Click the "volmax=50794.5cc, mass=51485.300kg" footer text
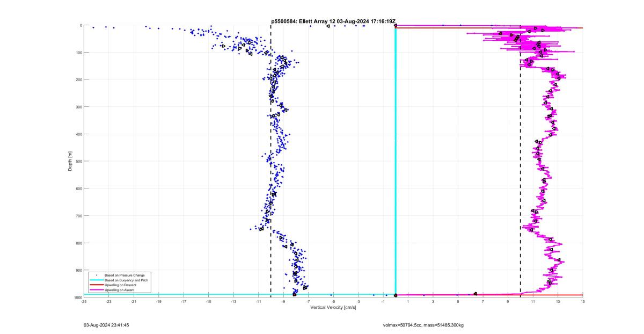 tap(423, 325)
